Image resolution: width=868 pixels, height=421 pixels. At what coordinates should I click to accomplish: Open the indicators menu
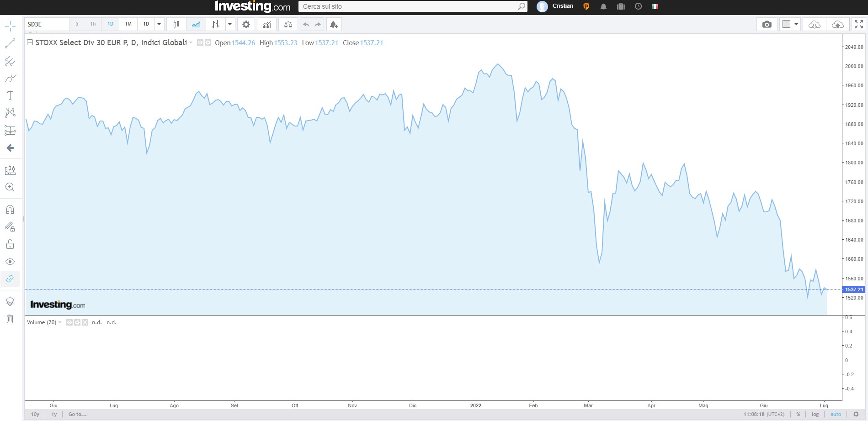pos(267,24)
